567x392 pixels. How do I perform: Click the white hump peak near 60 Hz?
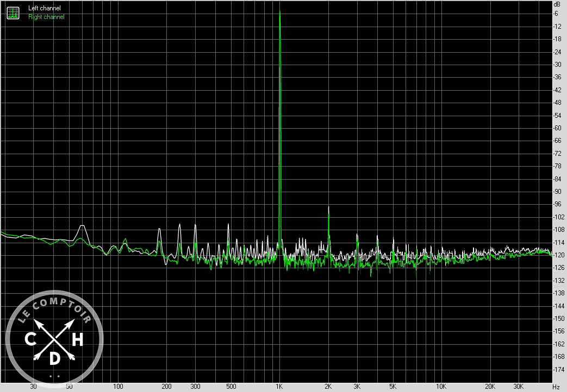tap(83, 225)
